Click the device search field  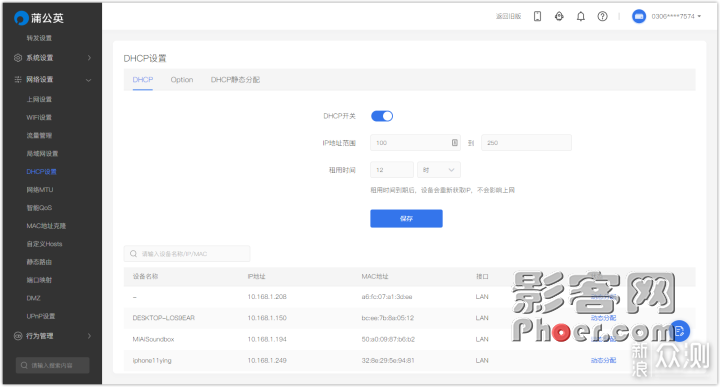(187, 254)
